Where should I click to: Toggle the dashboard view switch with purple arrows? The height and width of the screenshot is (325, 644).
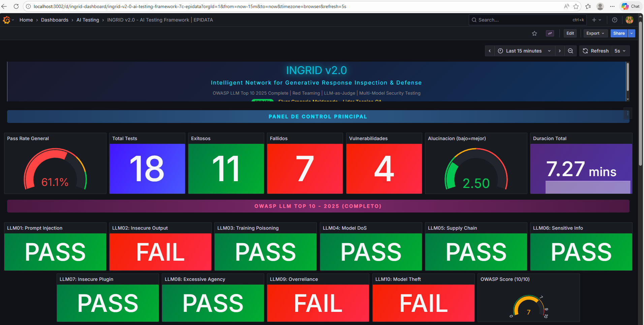coord(550,33)
